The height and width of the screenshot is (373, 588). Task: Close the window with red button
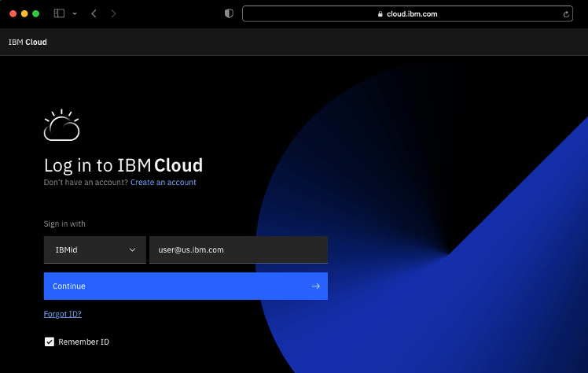coord(13,13)
